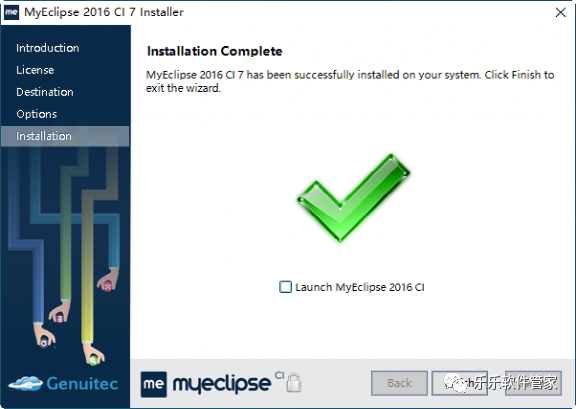Click the gray refresh icon held by hand
Viewport: 576px width, 409px height.
tap(44, 343)
